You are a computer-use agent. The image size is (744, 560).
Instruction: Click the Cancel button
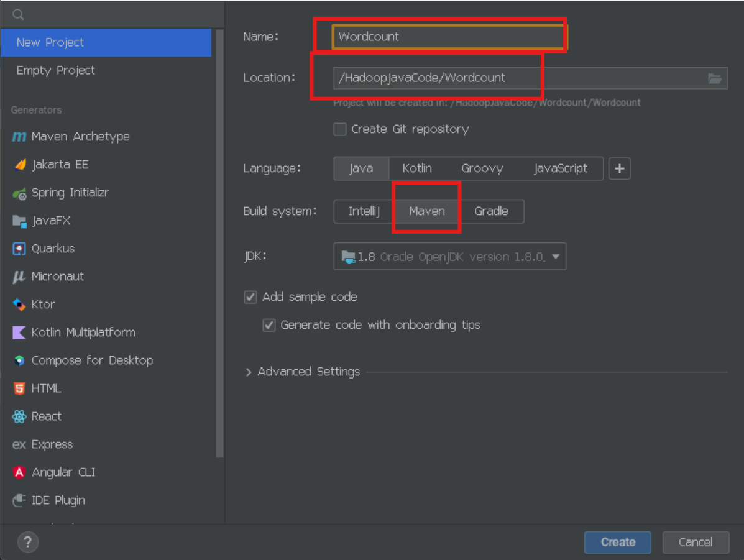695,543
